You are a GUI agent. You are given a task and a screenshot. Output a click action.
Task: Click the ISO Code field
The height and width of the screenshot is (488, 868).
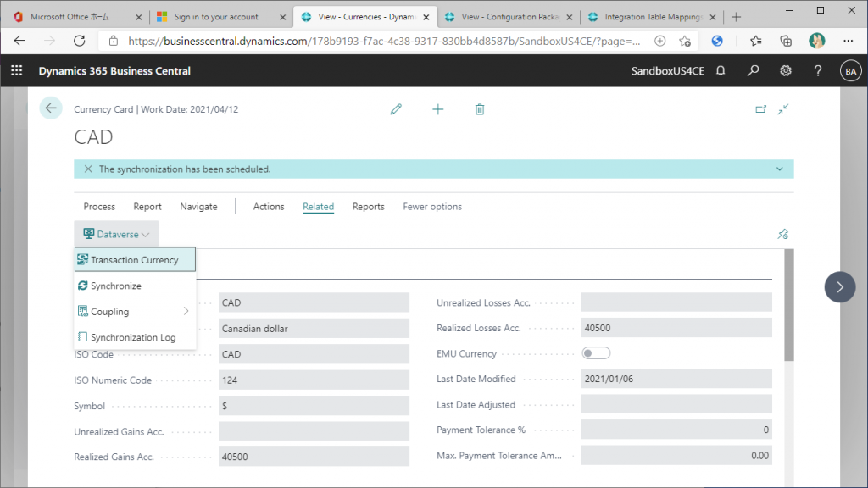pyautogui.click(x=314, y=354)
